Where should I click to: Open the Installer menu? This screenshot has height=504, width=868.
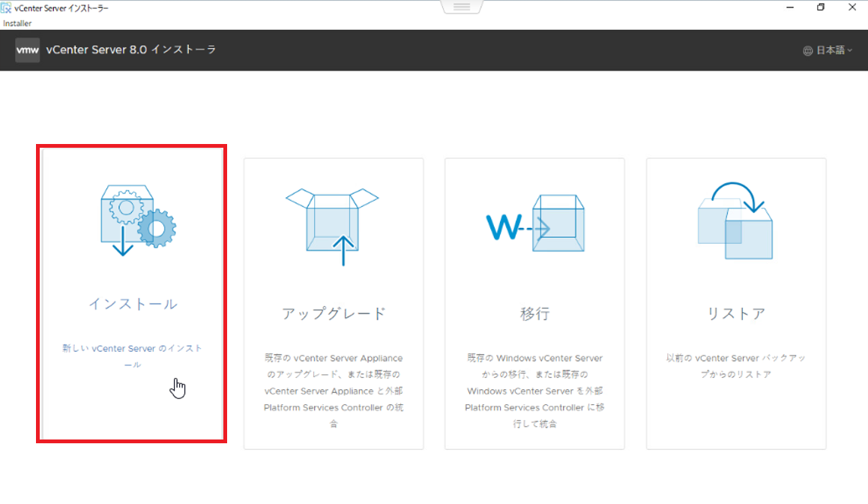pyautogui.click(x=17, y=23)
